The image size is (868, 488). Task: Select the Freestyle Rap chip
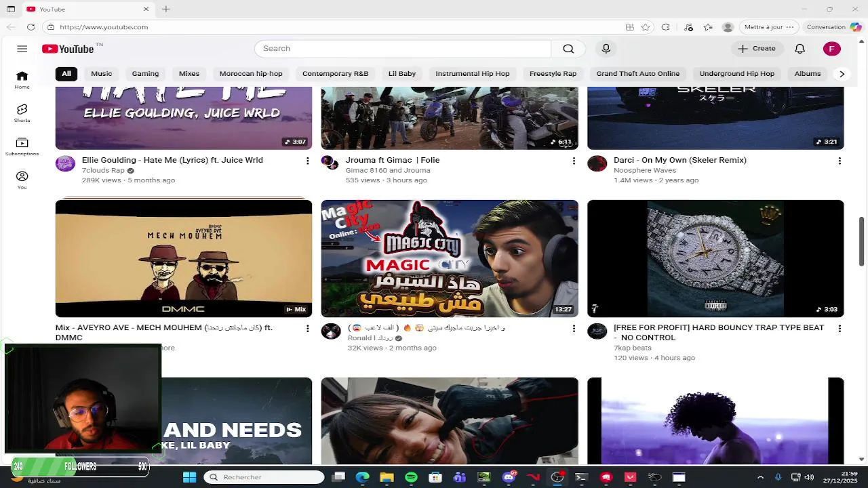(553, 74)
